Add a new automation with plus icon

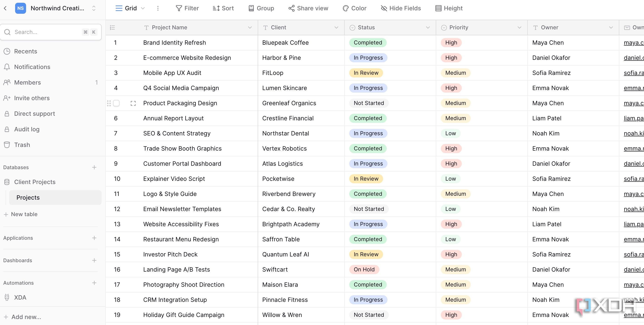(94, 283)
